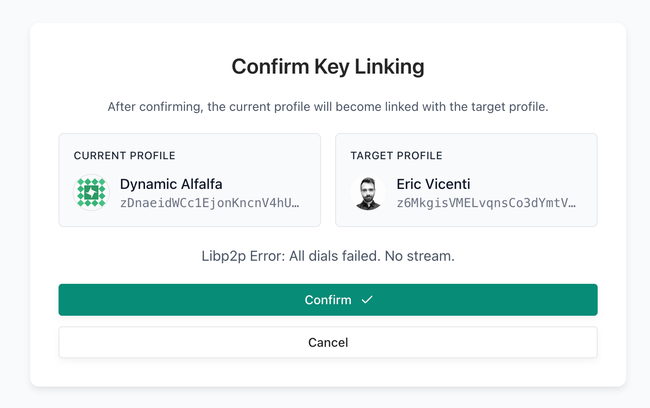Viewport: 650px width, 408px height.
Task: Click the CURRENT PROFILE label
Action: (x=125, y=156)
